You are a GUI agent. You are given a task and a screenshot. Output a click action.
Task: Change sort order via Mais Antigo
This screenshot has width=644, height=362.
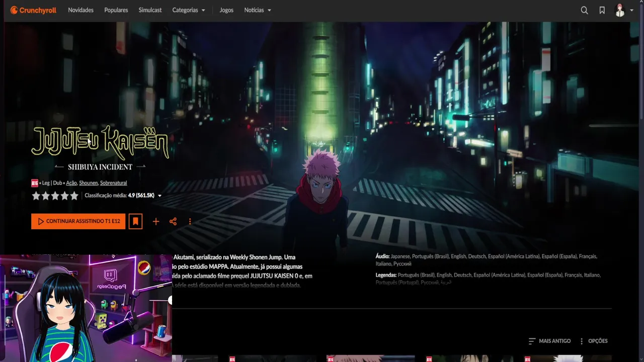coord(549,341)
